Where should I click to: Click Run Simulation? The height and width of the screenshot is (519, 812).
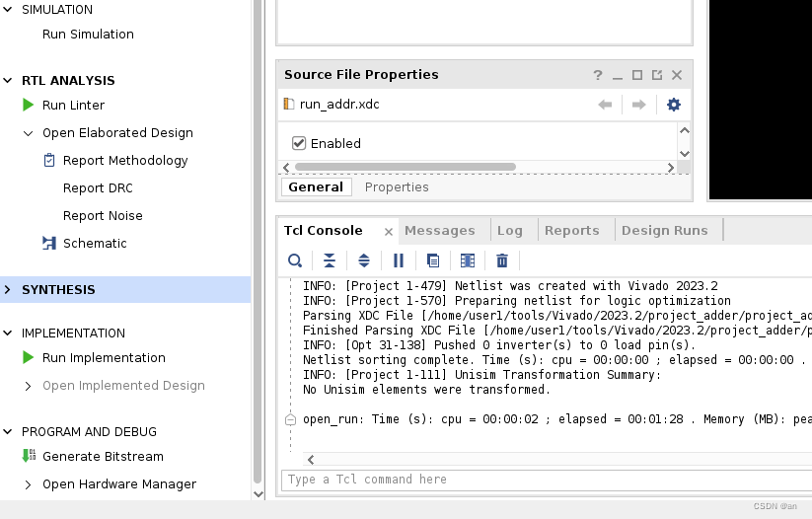pyautogui.click(x=88, y=35)
